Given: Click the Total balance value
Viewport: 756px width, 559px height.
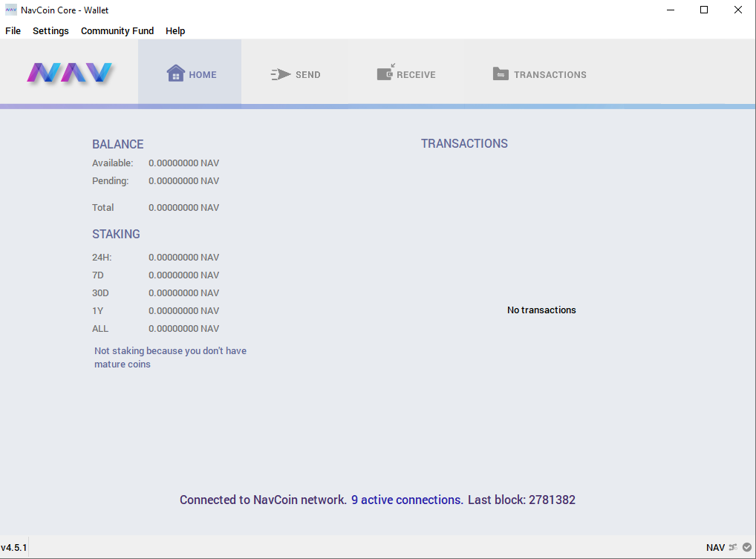Looking at the screenshot, I should 183,207.
